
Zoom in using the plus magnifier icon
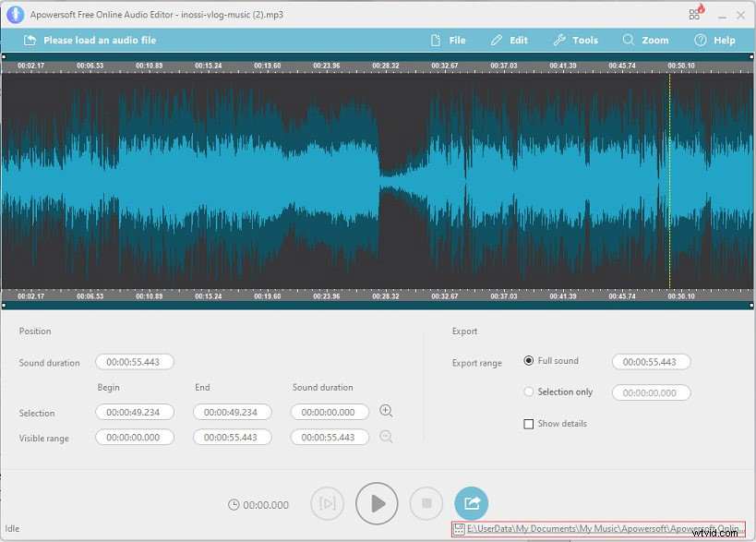pyautogui.click(x=386, y=410)
